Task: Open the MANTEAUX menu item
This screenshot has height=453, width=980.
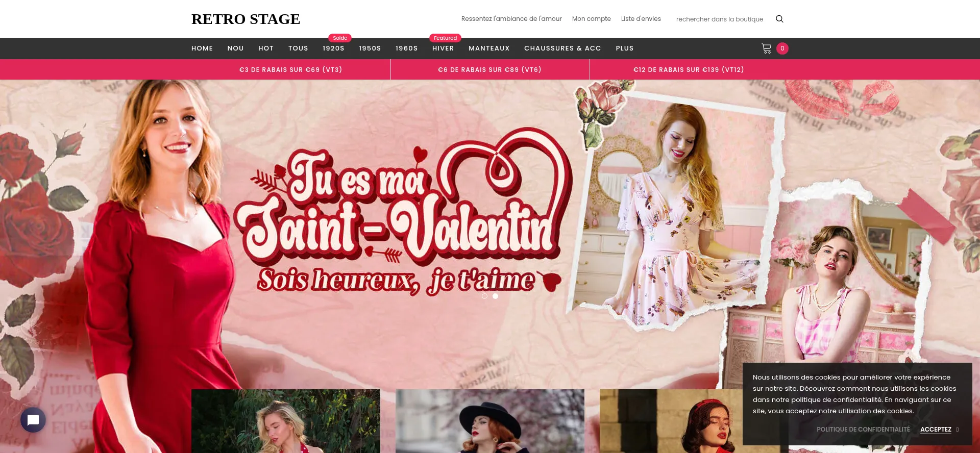Action: point(489,48)
